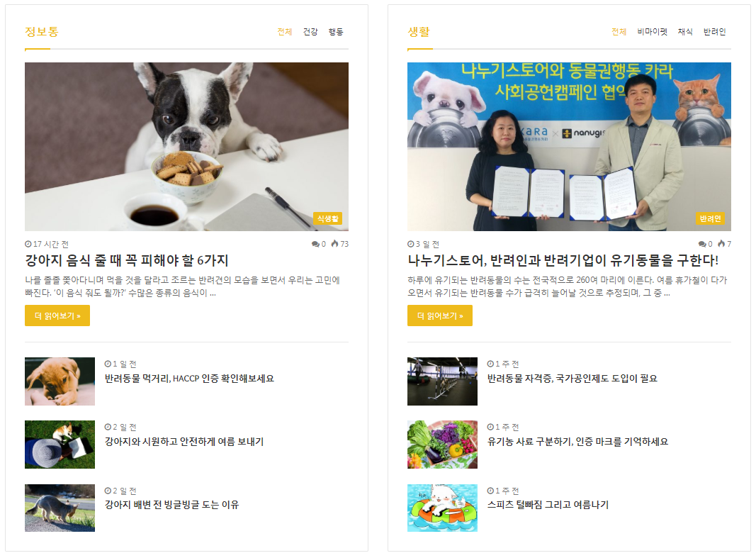Screen dimensions: 756x558
Task: Click clock icon beside 3 일 전
Action: (410, 244)
